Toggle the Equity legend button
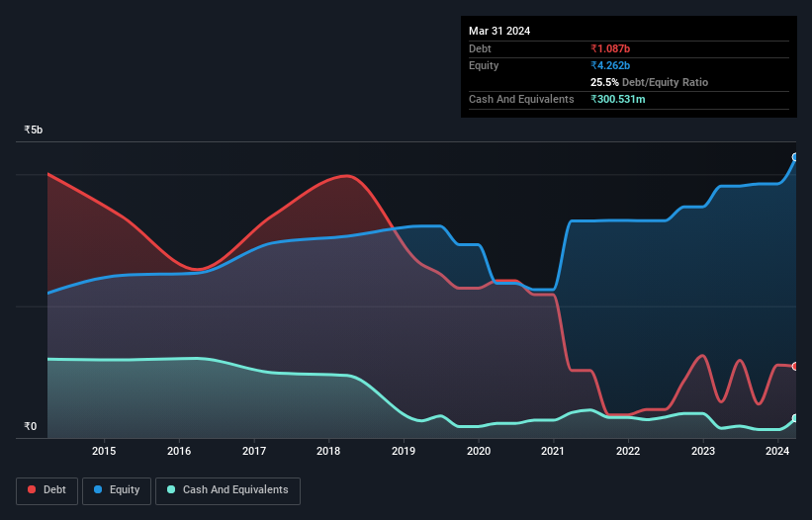This screenshot has height=520, width=812. click(117, 490)
